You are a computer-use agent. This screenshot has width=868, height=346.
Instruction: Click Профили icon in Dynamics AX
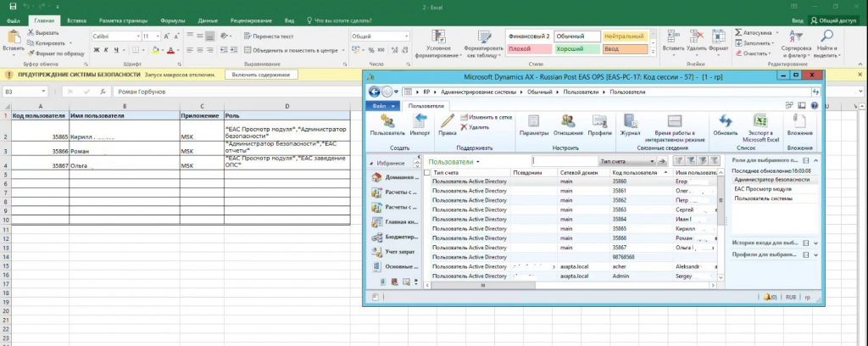[599, 122]
